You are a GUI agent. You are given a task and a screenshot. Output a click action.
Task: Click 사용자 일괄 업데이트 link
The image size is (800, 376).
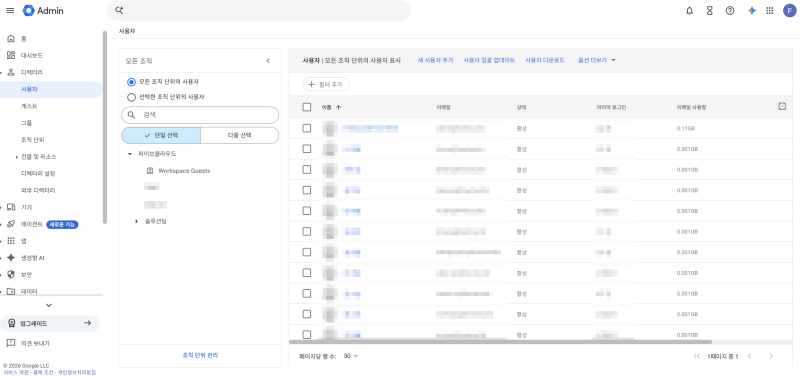(x=489, y=60)
